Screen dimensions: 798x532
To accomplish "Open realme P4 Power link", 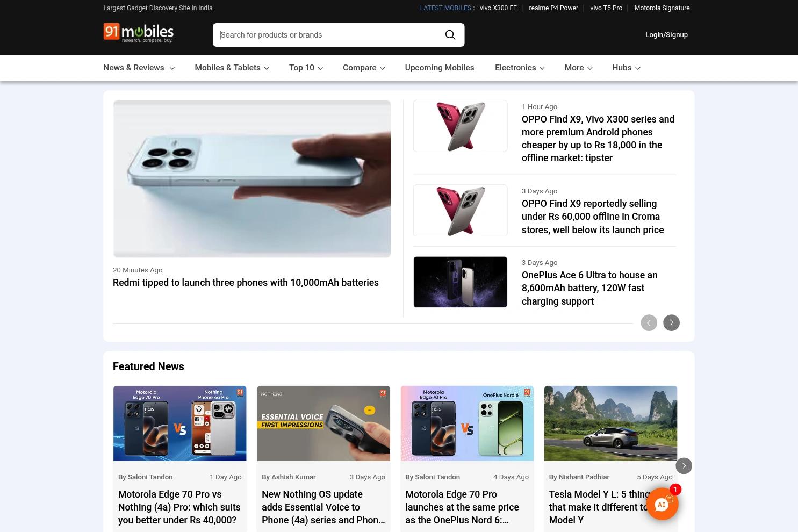I will pyautogui.click(x=553, y=8).
